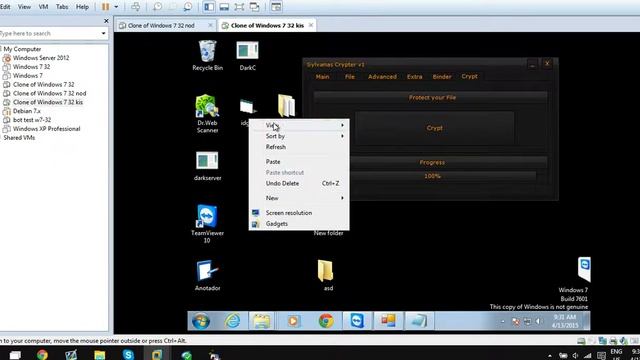
Task: Open the Advanced tab in Sylvanas Crypter
Action: click(x=382, y=77)
